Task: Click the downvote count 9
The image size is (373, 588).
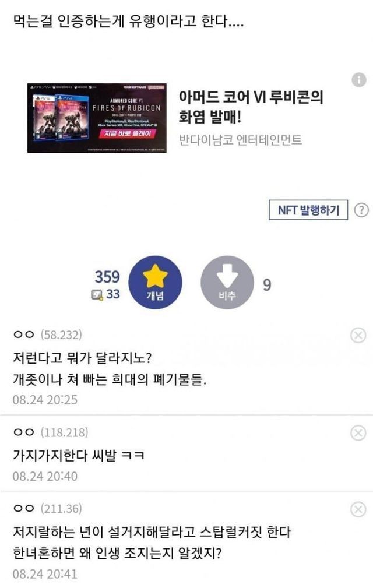Action: click(266, 285)
